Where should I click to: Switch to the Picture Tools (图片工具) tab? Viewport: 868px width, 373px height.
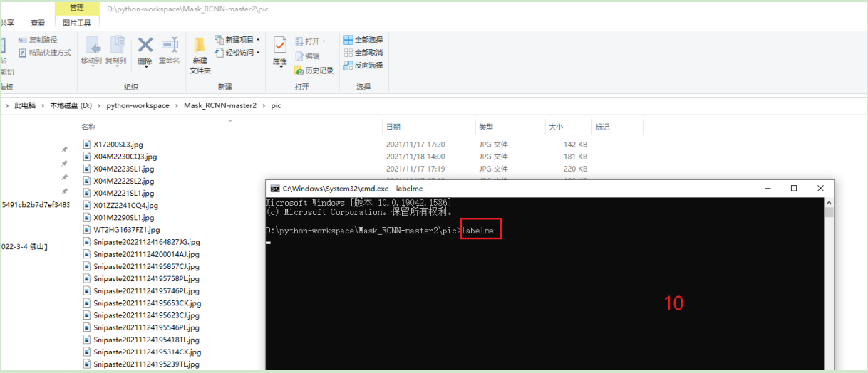[77, 23]
